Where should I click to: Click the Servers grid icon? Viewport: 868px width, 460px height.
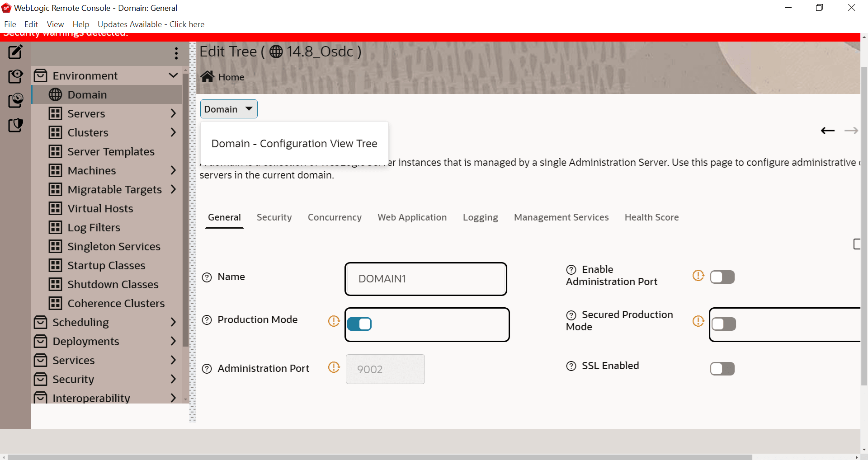(56, 113)
